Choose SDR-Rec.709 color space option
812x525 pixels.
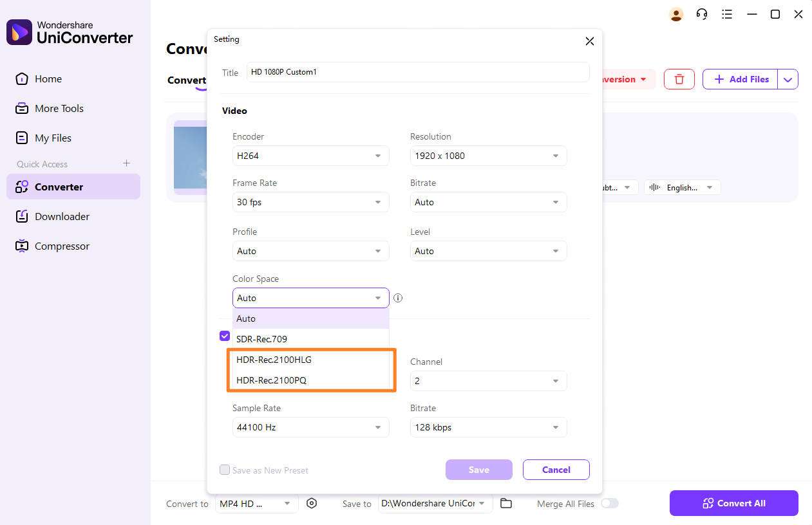point(262,339)
